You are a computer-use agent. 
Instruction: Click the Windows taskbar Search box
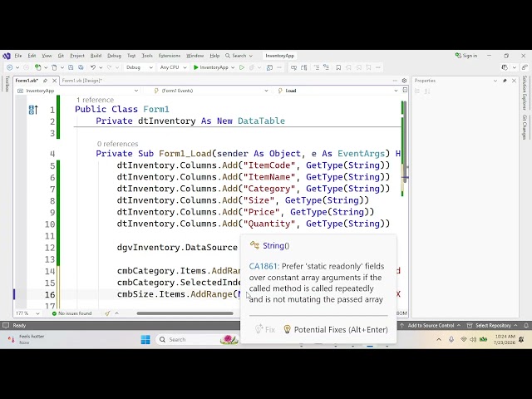pos(197,339)
